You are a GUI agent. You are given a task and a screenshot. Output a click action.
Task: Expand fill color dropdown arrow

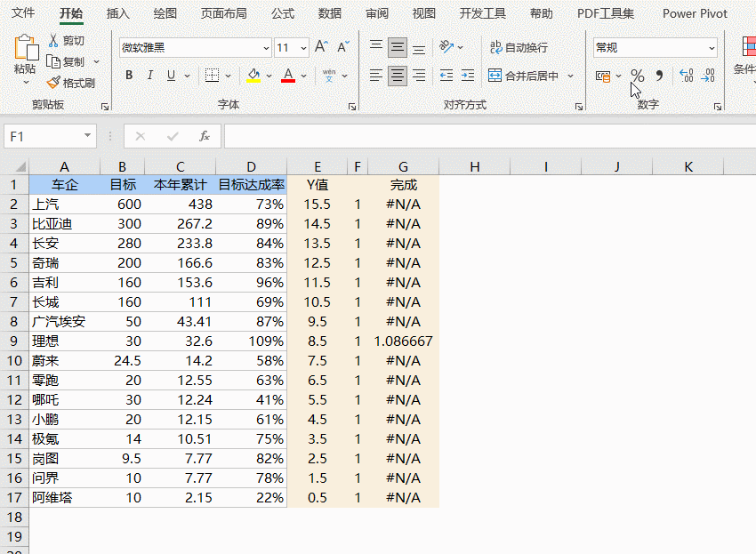click(x=269, y=76)
